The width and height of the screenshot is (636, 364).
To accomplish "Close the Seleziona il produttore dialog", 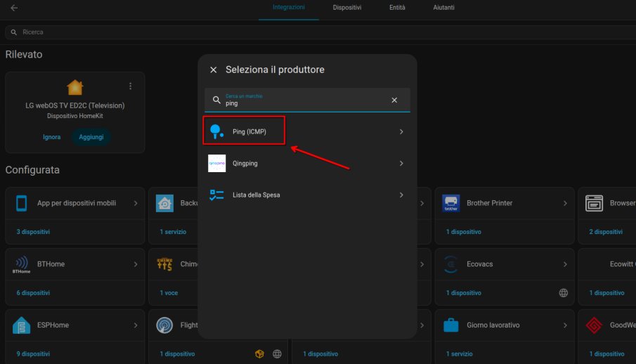I will [214, 70].
